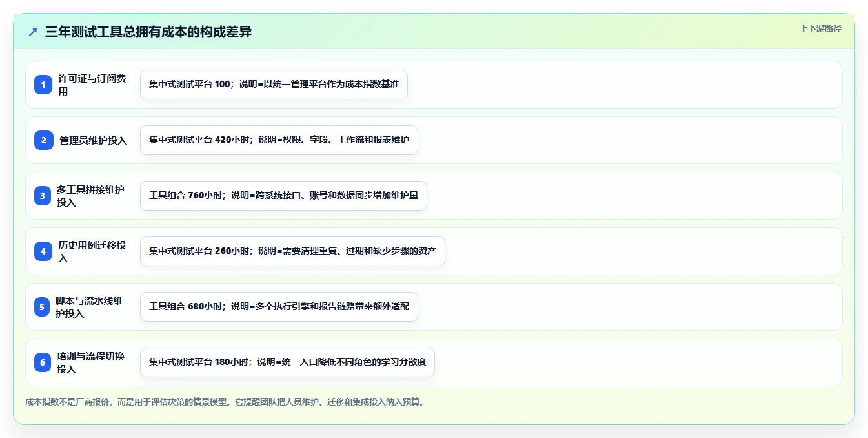The image size is (868, 438).
Task: Click the title 三年测试工具总拥有成本的构成差异
Action: coord(148,32)
